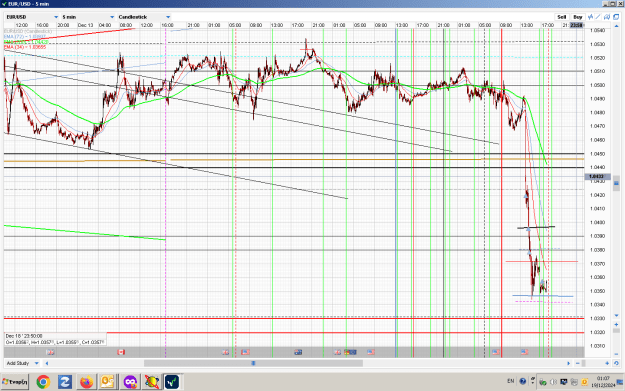Click the Dec 18 OHLC data box
Viewport: 625px width, 391px height.
point(55,339)
